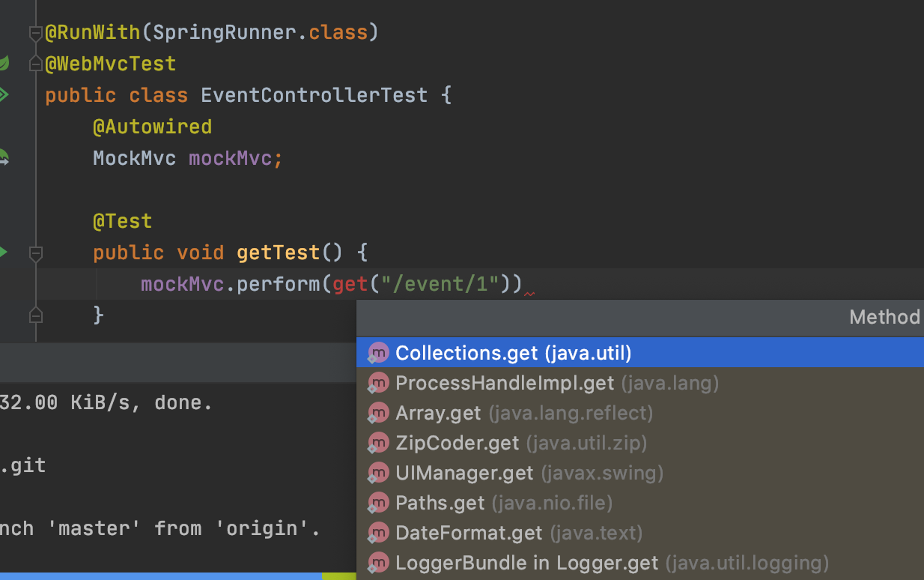Click the green arrow icon beside the MockMvc field
Screen dimensions: 924x580
click(x=4, y=158)
